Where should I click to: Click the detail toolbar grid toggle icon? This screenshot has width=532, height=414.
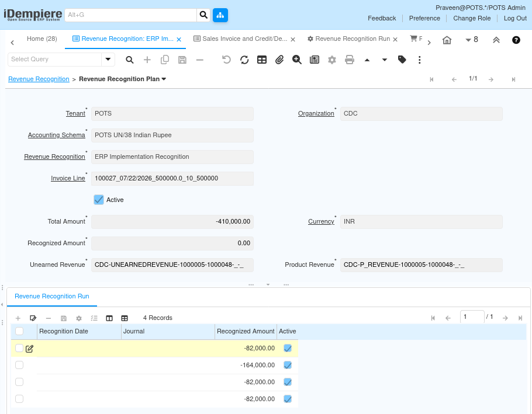[x=125, y=318]
